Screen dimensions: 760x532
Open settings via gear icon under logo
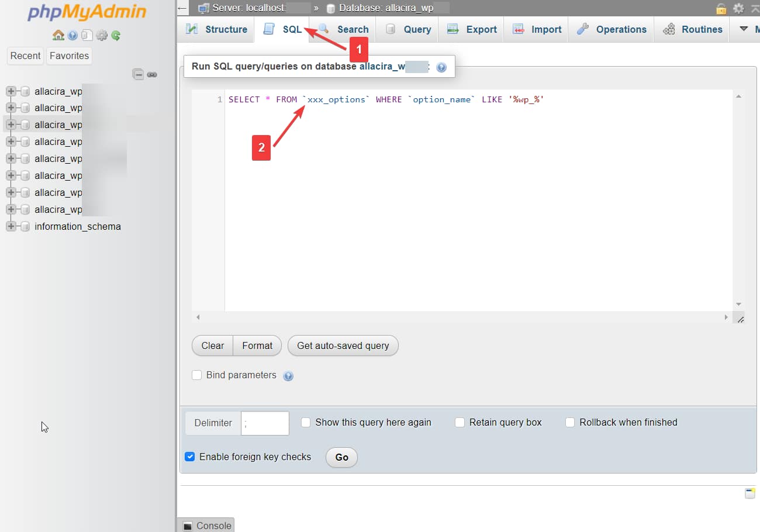[101, 35]
